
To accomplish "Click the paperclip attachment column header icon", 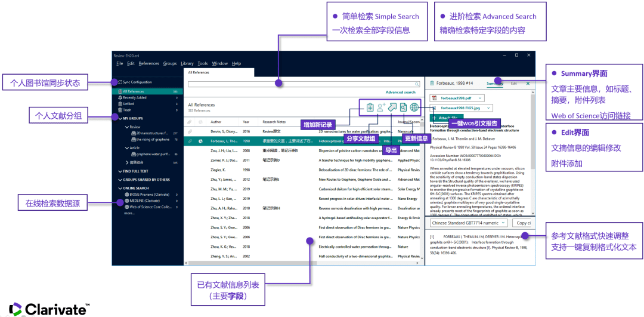I will (190, 122).
